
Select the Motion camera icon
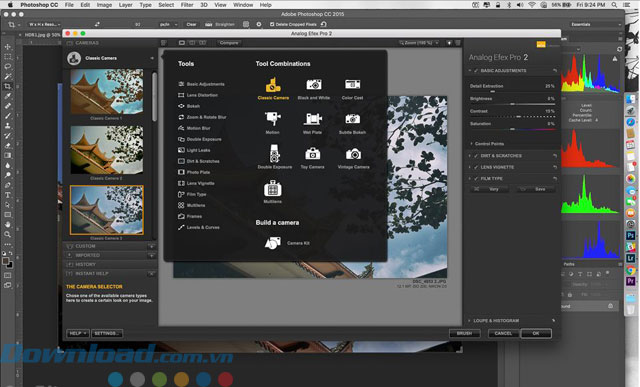(x=272, y=119)
